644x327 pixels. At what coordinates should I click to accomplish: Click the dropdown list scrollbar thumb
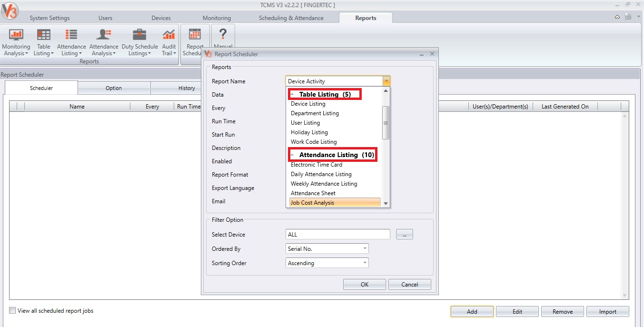point(386,123)
